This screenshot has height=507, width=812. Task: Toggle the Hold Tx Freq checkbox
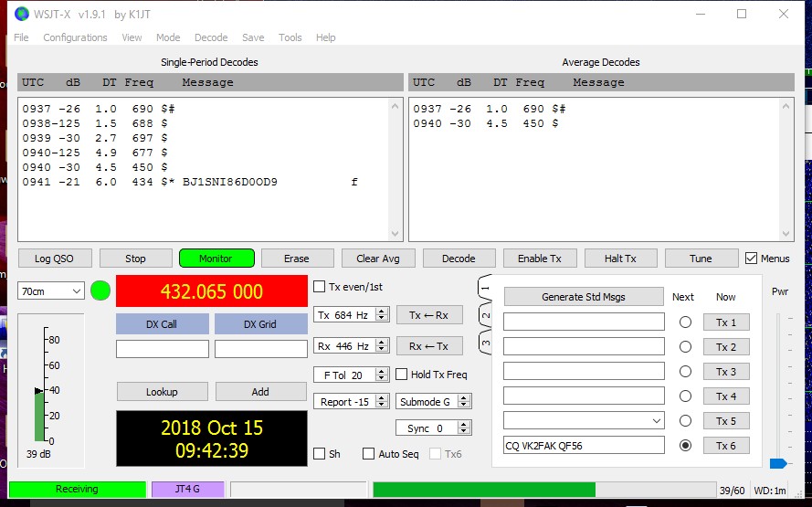pyautogui.click(x=402, y=375)
